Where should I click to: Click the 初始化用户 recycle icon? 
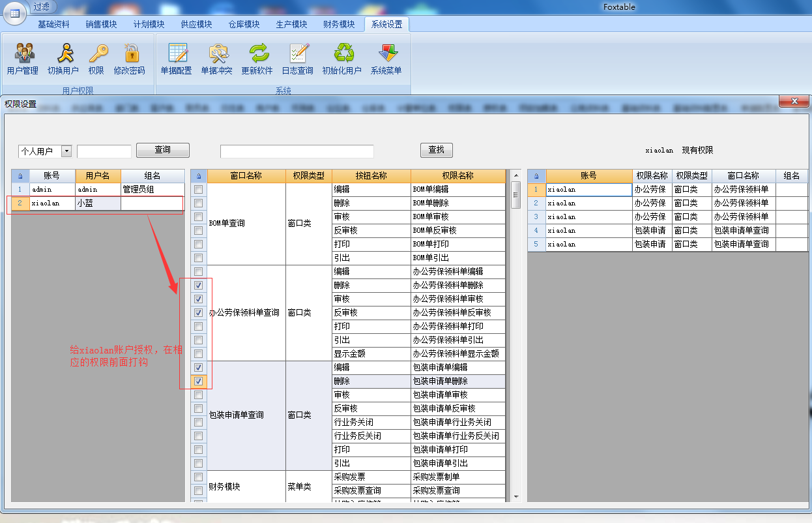tap(342, 59)
